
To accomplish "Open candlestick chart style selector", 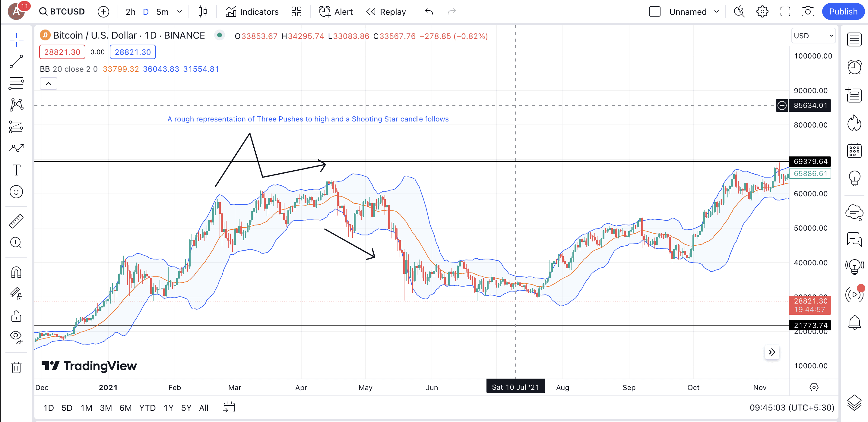I will (202, 12).
